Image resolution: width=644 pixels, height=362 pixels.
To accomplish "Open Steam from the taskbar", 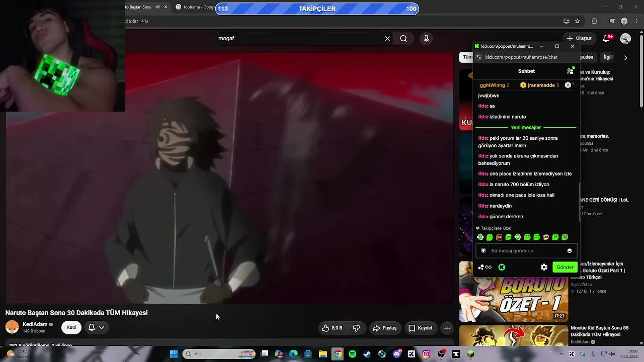I will pos(367,354).
